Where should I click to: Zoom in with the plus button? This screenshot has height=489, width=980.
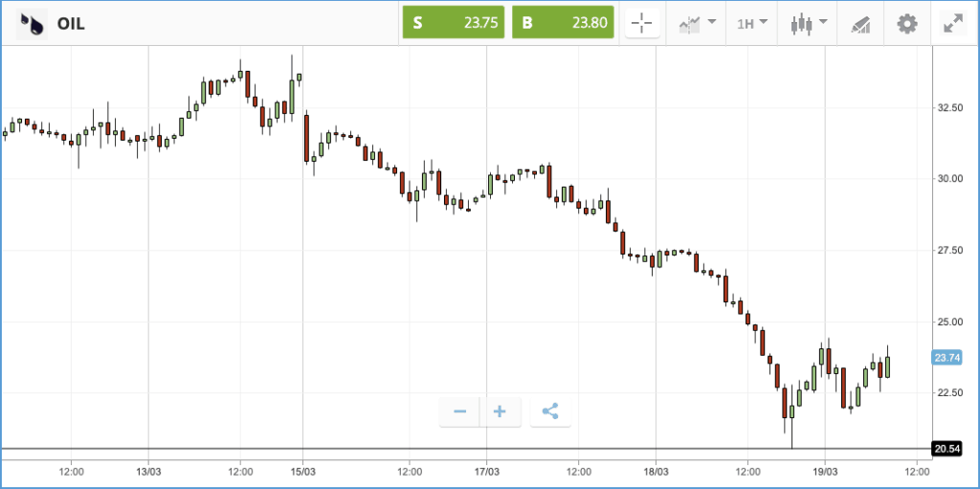[500, 411]
